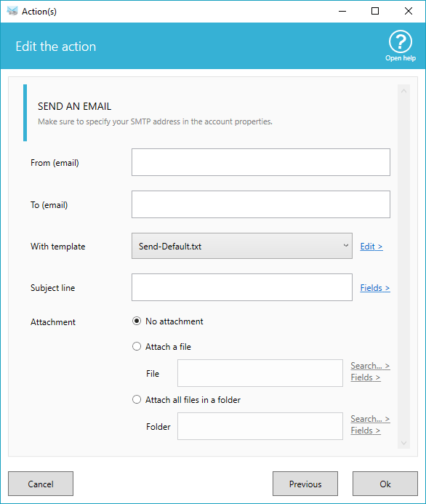Image resolution: width=426 pixels, height=504 pixels.
Task: Click into the Subject line field
Action: 242,287
